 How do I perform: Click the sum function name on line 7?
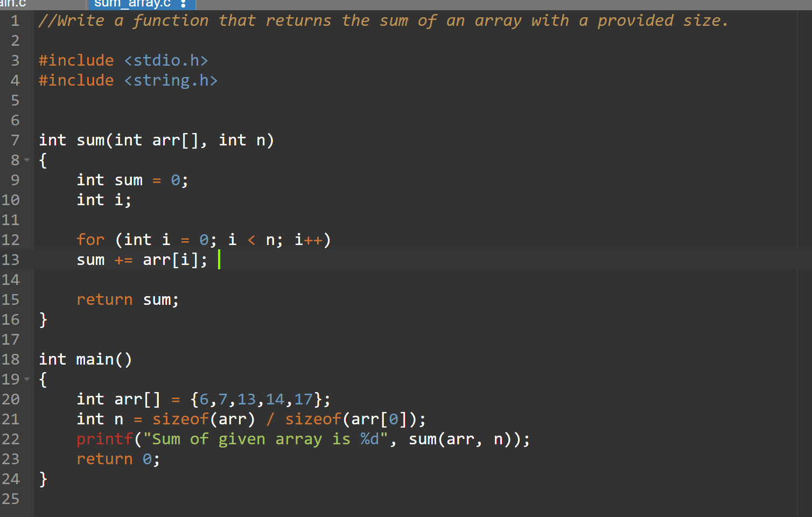[90, 140]
